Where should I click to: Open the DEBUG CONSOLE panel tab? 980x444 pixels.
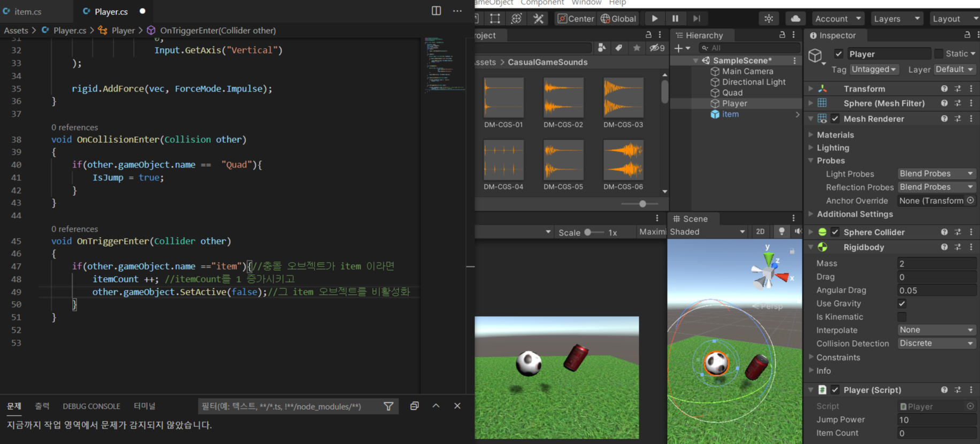click(x=91, y=406)
